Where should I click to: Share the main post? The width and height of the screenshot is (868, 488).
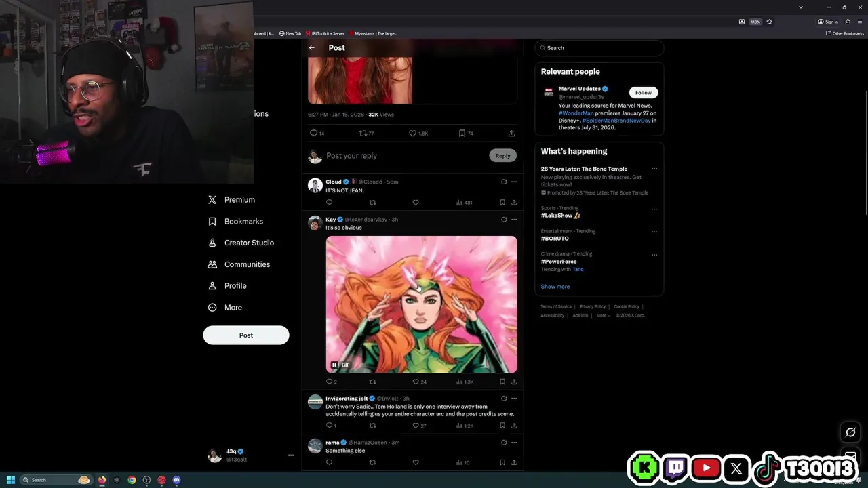point(511,134)
